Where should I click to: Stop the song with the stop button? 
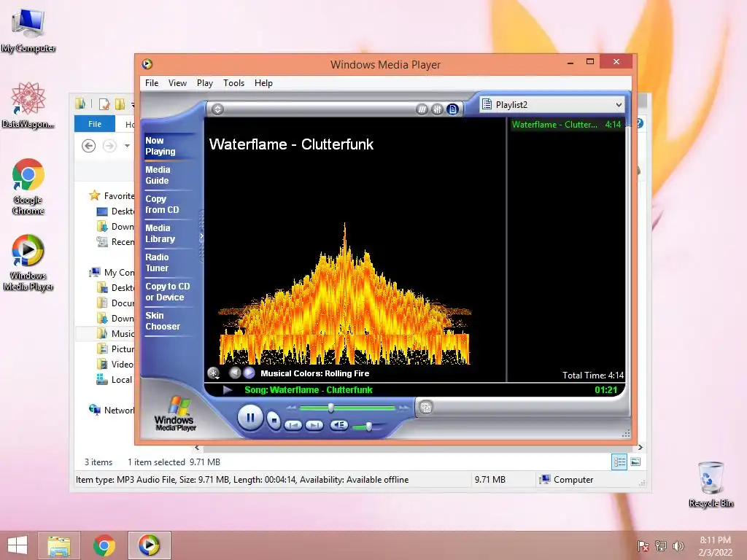coord(274,420)
